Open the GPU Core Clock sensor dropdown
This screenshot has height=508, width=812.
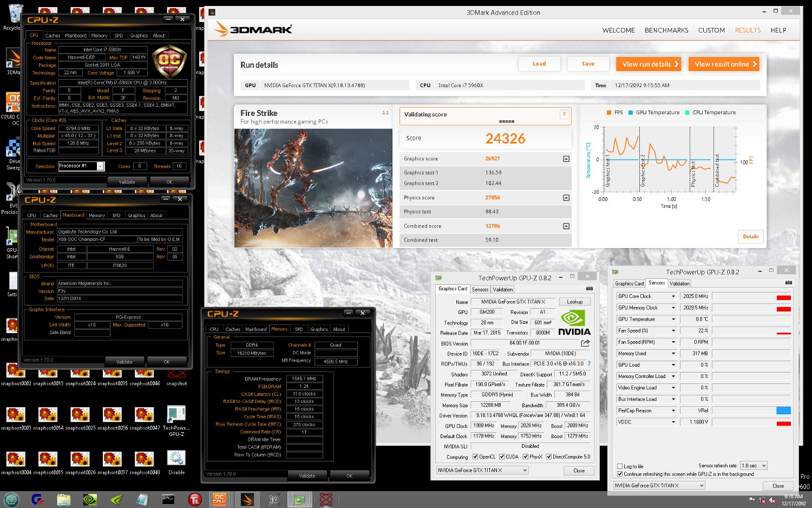[673, 296]
